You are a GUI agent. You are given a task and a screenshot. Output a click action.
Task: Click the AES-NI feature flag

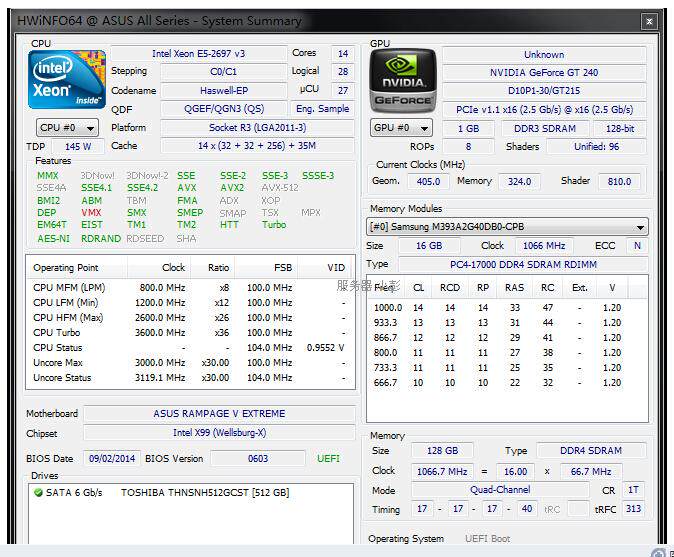[53, 239]
